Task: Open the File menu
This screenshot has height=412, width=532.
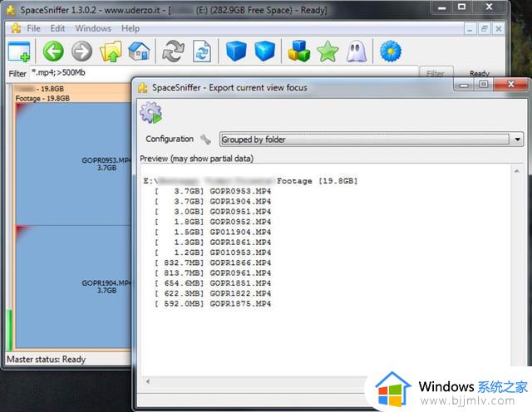Action: pos(33,28)
